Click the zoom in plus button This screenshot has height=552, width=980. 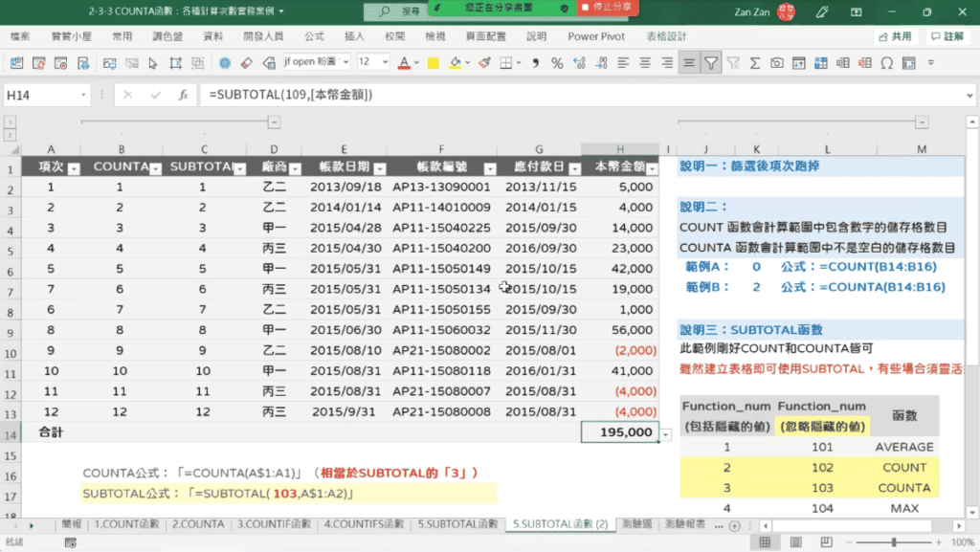click(939, 542)
